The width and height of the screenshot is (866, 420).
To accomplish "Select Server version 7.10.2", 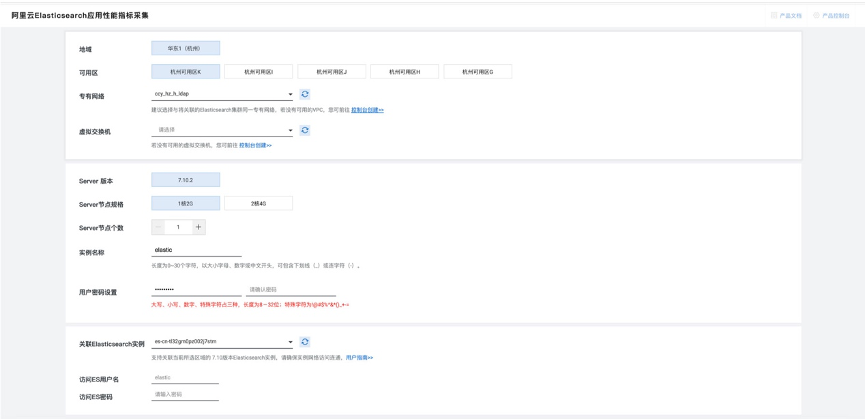I will pos(186,180).
